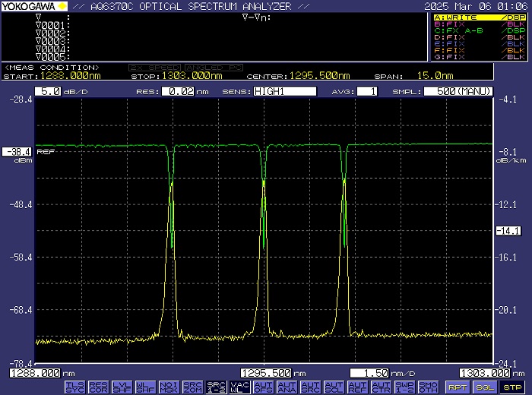Start repeat sweep with RPT button
This screenshot has height=395, width=532.
457,387
